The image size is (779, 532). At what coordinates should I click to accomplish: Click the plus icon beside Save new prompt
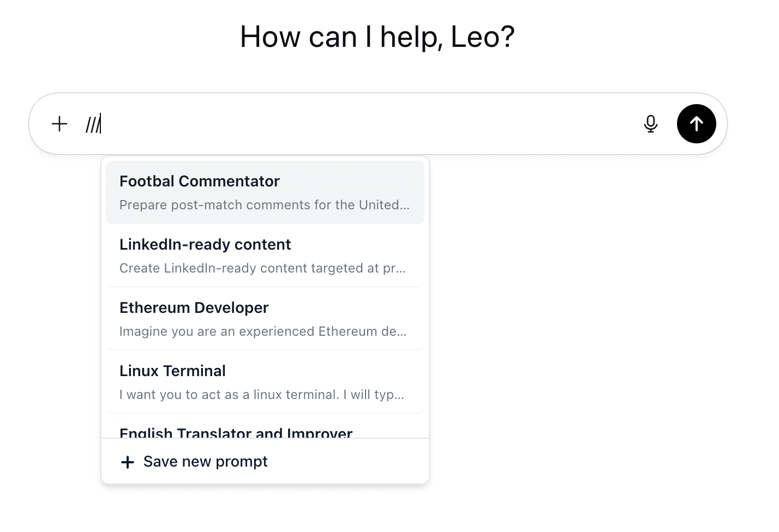127,462
